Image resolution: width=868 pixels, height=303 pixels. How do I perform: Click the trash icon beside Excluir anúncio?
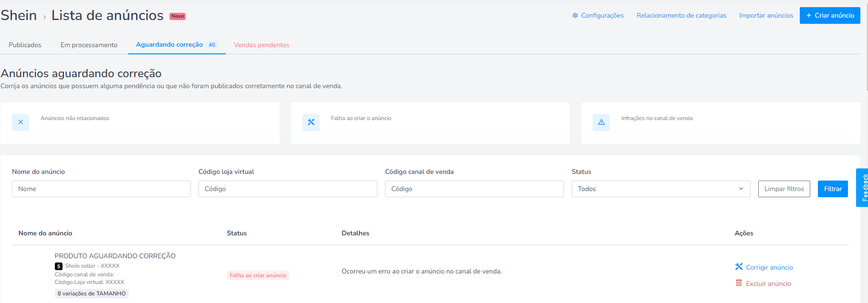click(739, 283)
